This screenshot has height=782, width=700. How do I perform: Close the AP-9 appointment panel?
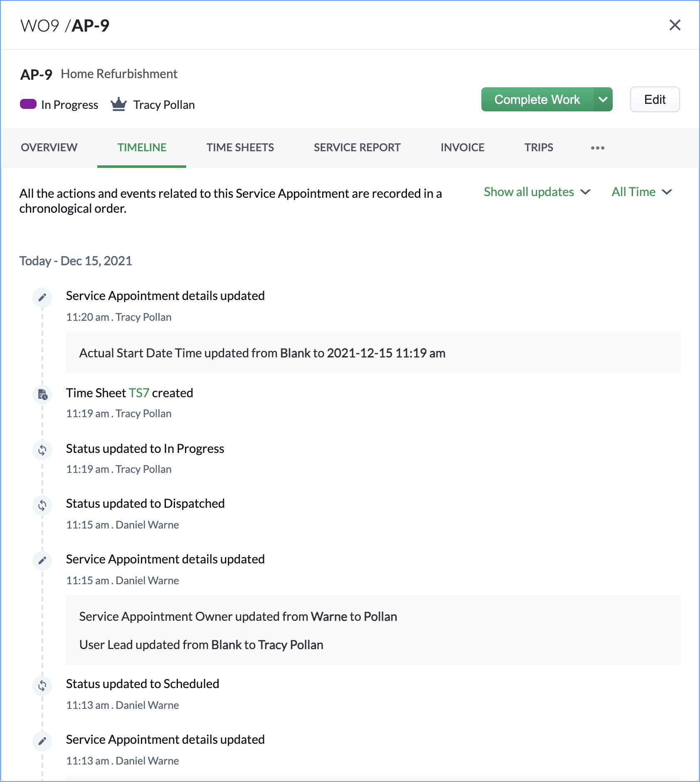(675, 25)
